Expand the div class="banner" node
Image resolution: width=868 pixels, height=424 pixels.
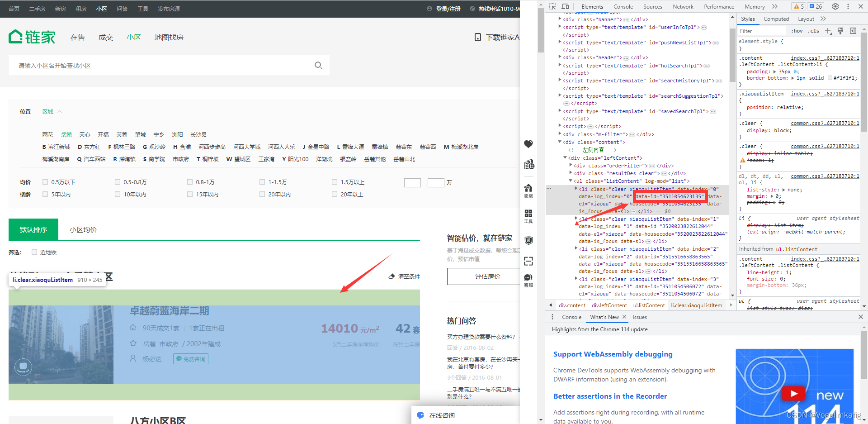pos(560,19)
